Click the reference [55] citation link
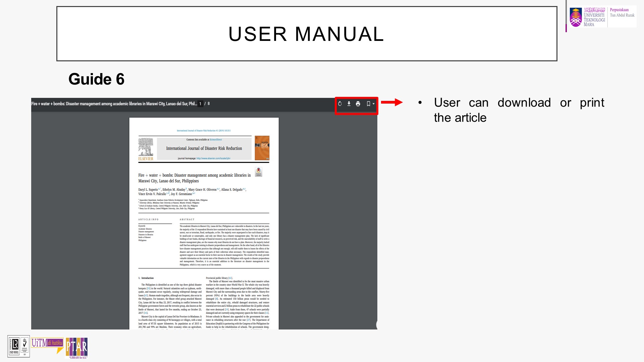The width and height of the screenshot is (644, 362). (x=149, y=289)
